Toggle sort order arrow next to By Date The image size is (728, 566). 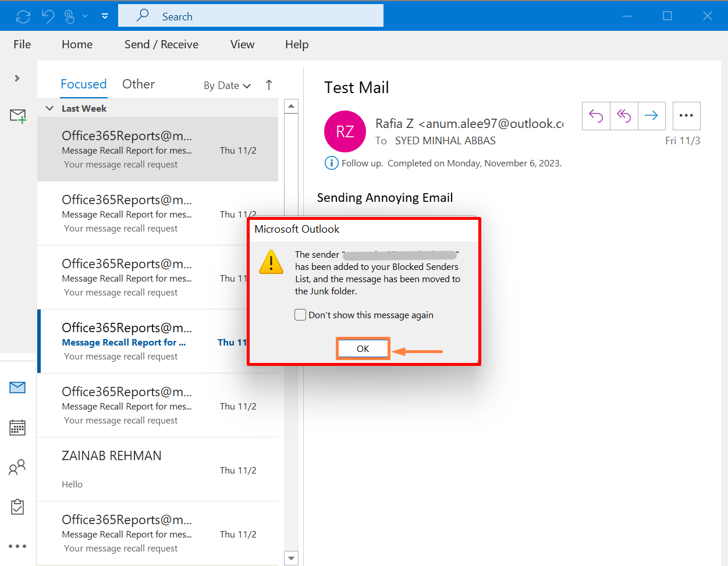269,85
